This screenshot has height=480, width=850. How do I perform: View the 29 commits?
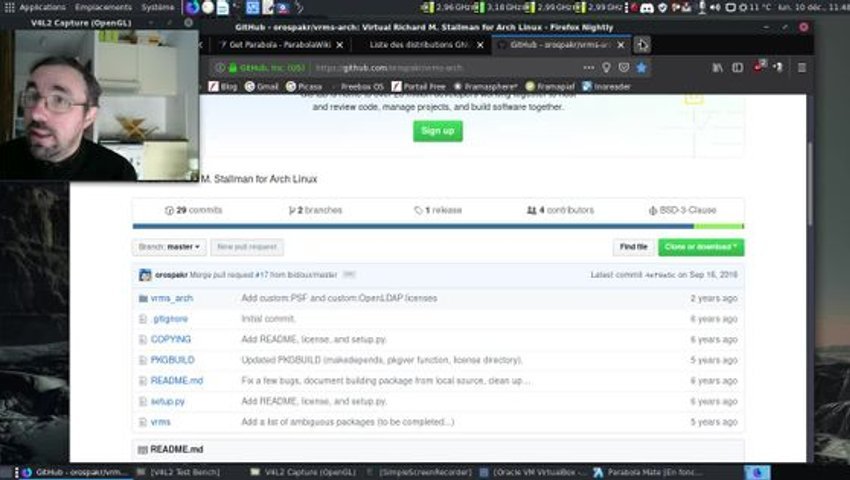coord(194,210)
